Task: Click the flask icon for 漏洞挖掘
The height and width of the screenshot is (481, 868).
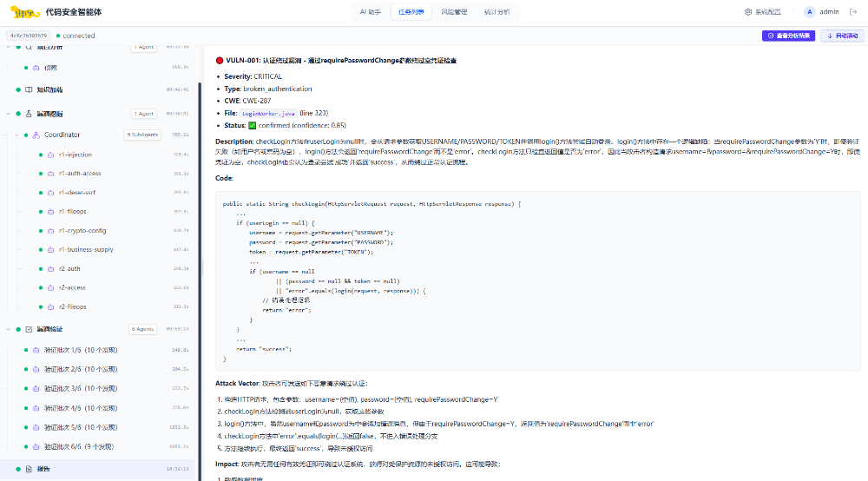Action: [29, 114]
